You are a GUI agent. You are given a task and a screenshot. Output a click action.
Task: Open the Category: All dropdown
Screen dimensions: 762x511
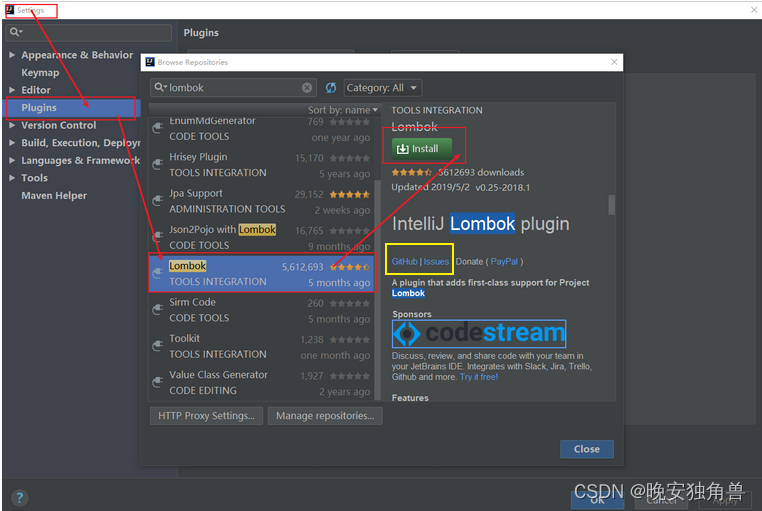pos(382,88)
